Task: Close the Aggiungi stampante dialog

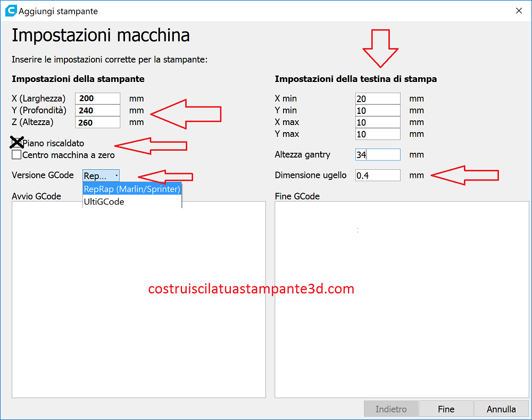Action: (x=519, y=11)
